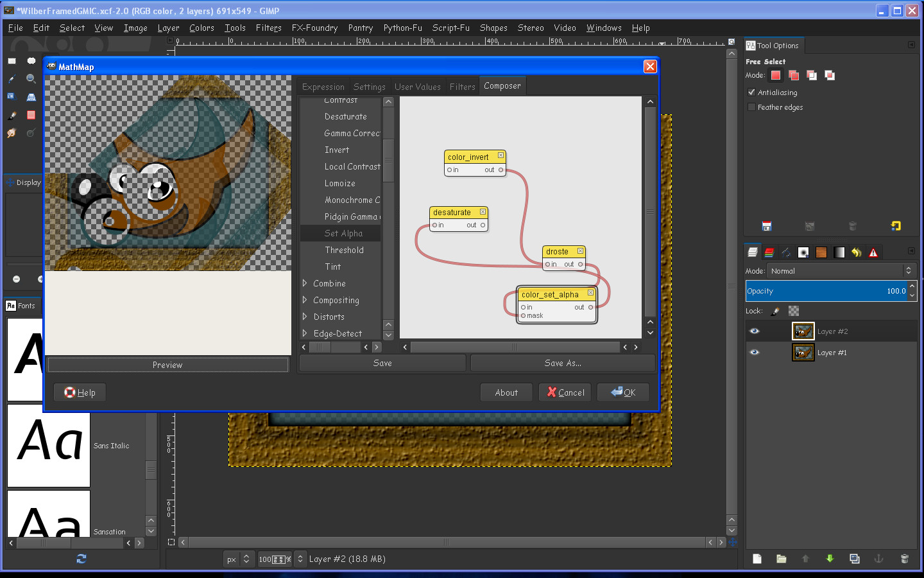Click the lock pixels paintbrush icon
This screenshot has width=924, height=578.
click(x=775, y=311)
